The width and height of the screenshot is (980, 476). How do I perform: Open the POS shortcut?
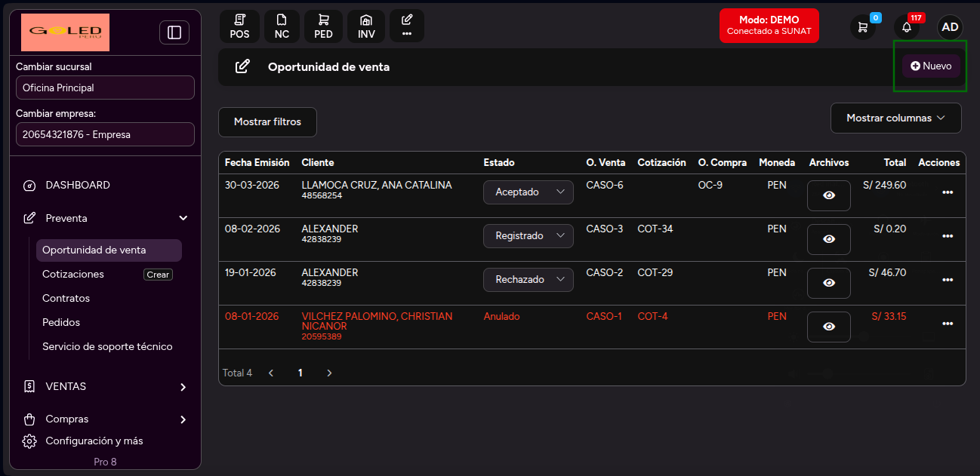239,26
